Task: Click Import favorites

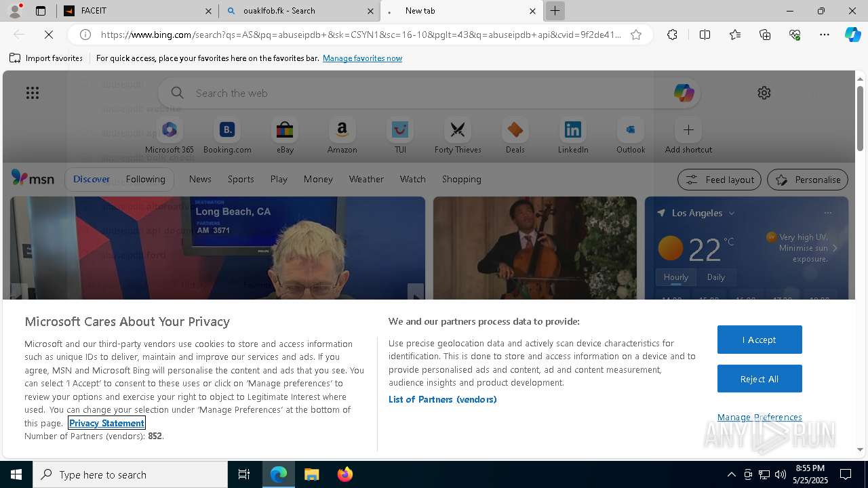Action: click(x=46, y=58)
